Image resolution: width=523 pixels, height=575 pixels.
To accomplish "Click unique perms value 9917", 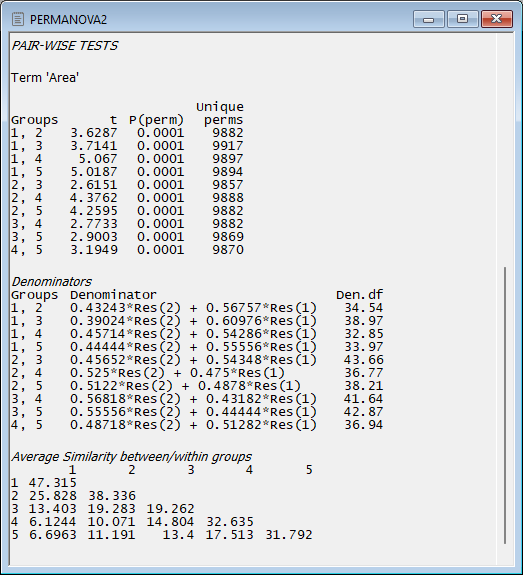I will pyautogui.click(x=228, y=146).
